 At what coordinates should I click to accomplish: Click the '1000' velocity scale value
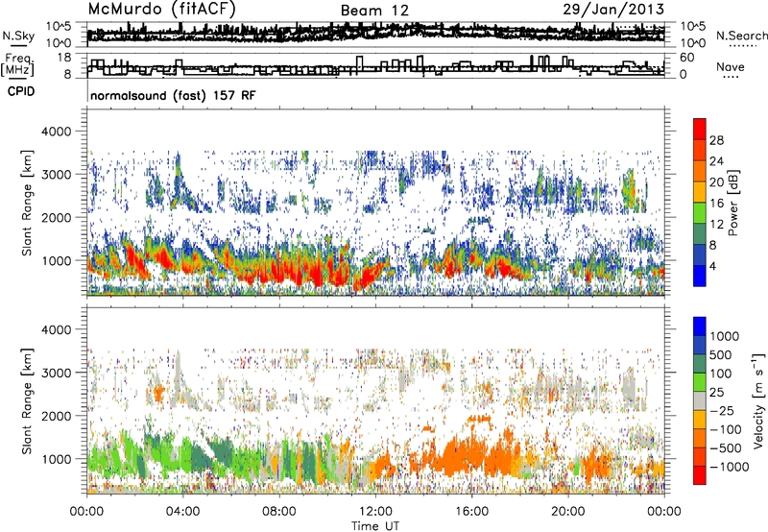(x=725, y=336)
